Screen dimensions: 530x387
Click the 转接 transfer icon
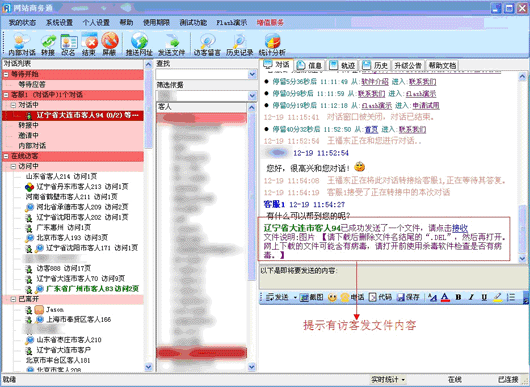click(x=48, y=44)
